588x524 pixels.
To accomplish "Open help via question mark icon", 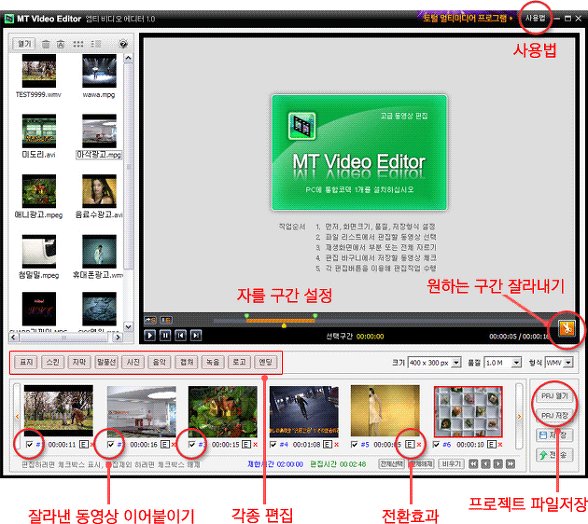I will point(123,44).
